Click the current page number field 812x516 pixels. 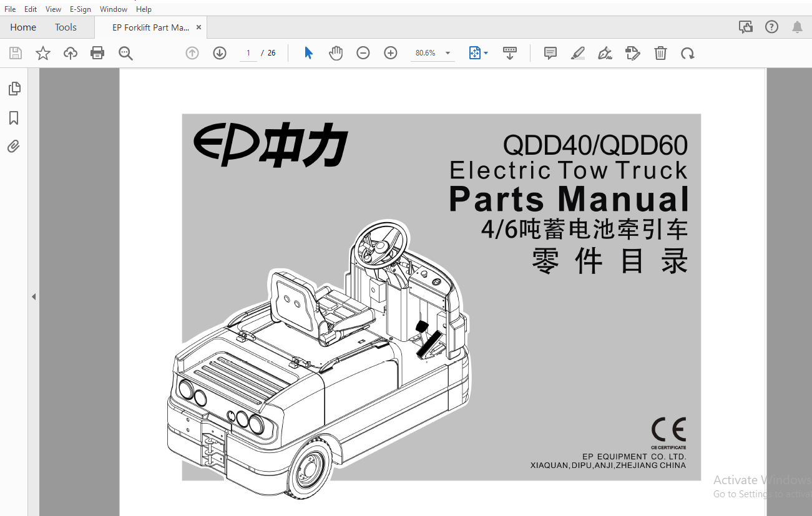[248, 53]
